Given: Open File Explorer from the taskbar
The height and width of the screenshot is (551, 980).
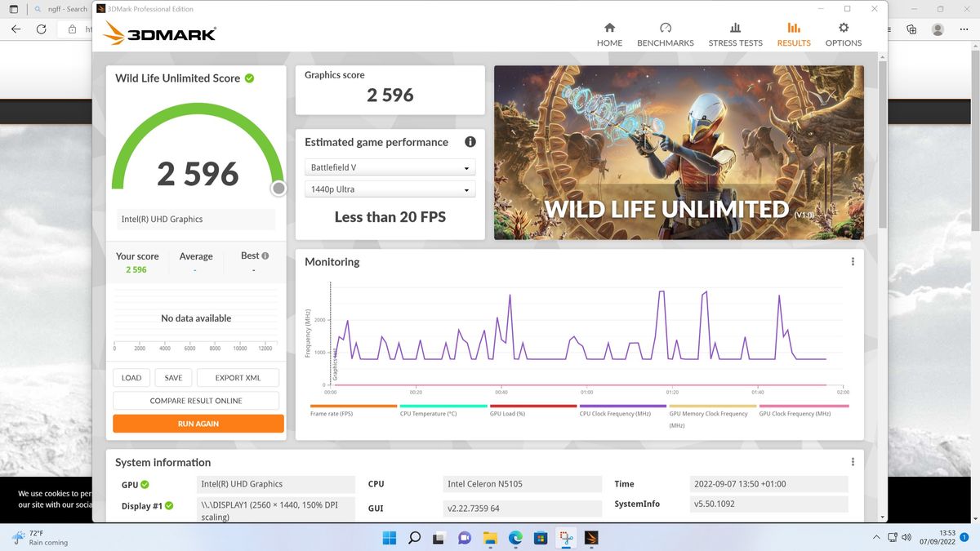Looking at the screenshot, I should pos(490,537).
